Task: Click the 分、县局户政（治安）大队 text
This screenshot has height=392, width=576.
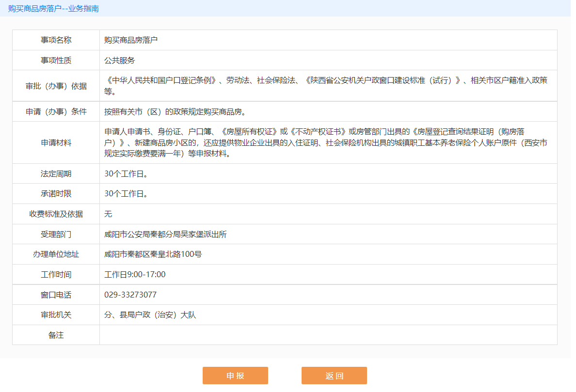Action: coord(150,315)
